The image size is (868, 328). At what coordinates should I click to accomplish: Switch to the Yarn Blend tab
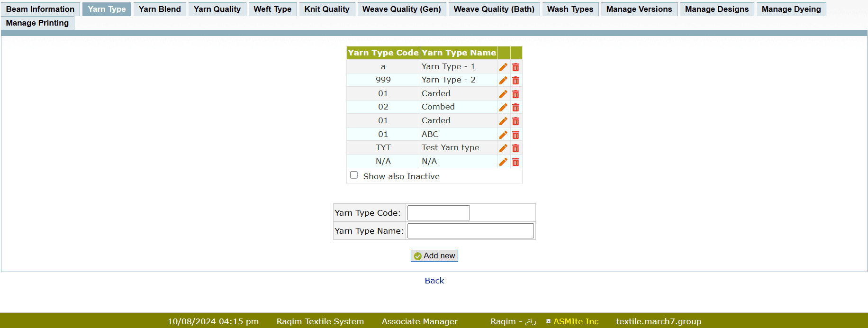tap(160, 9)
